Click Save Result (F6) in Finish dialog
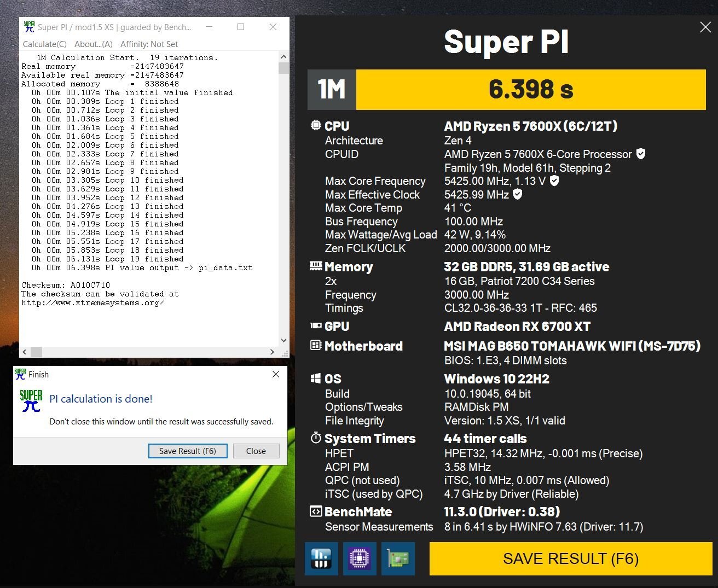The width and height of the screenshot is (718, 588). pyautogui.click(x=188, y=451)
